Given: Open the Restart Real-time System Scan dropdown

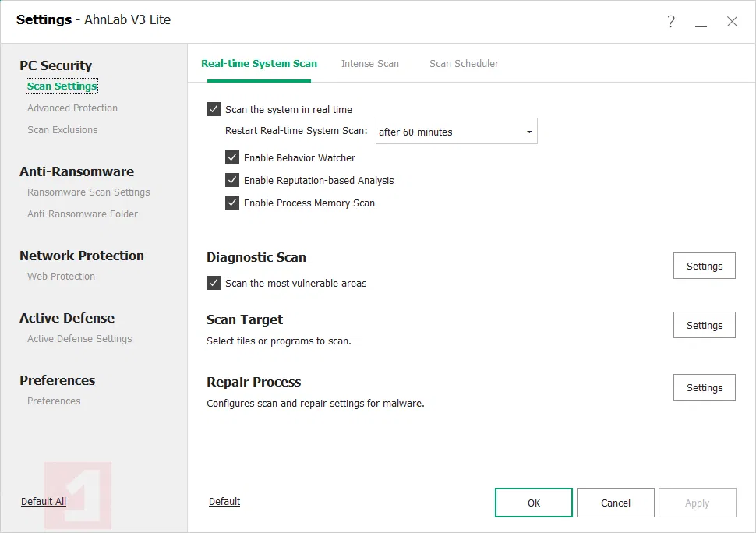Looking at the screenshot, I should coord(456,131).
